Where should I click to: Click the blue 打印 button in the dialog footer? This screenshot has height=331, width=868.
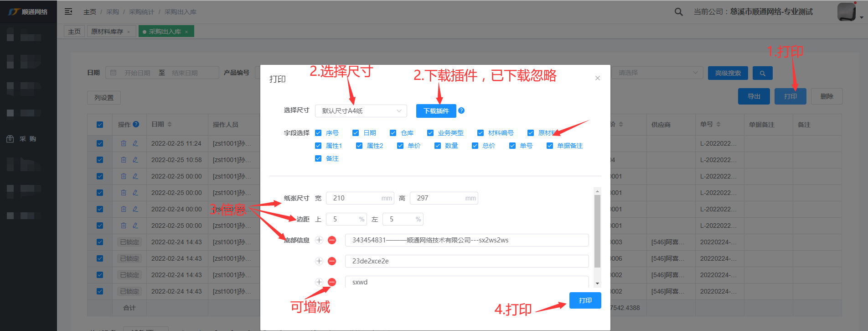point(585,300)
